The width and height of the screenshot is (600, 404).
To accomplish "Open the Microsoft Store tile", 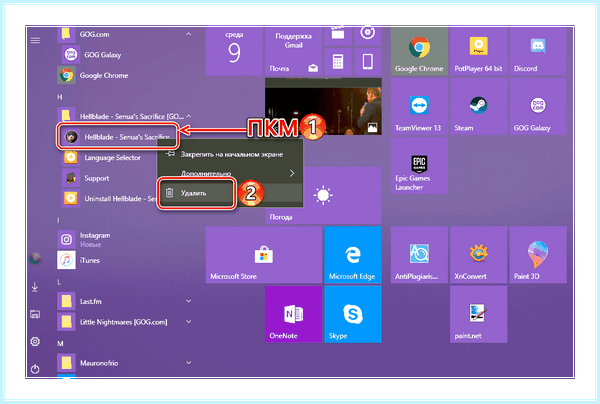I will click(x=264, y=255).
